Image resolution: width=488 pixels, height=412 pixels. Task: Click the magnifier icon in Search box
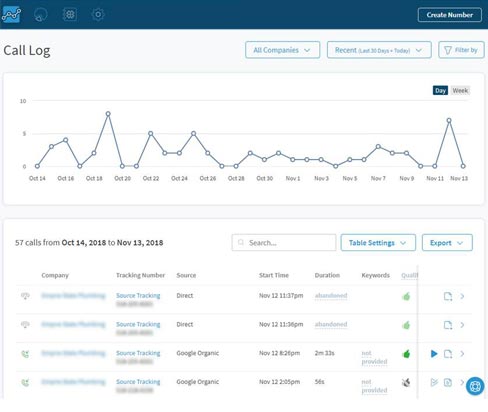pos(241,243)
